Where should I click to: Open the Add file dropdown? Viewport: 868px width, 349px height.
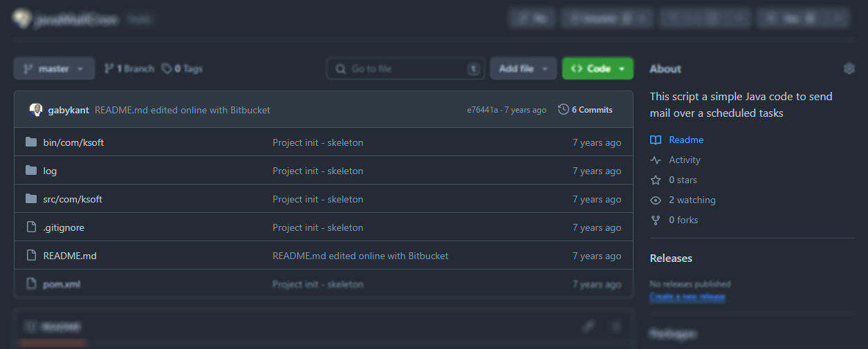[x=523, y=69]
